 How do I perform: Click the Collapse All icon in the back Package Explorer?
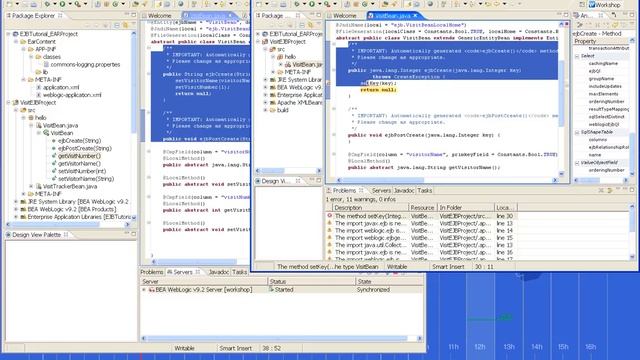coord(117,25)
